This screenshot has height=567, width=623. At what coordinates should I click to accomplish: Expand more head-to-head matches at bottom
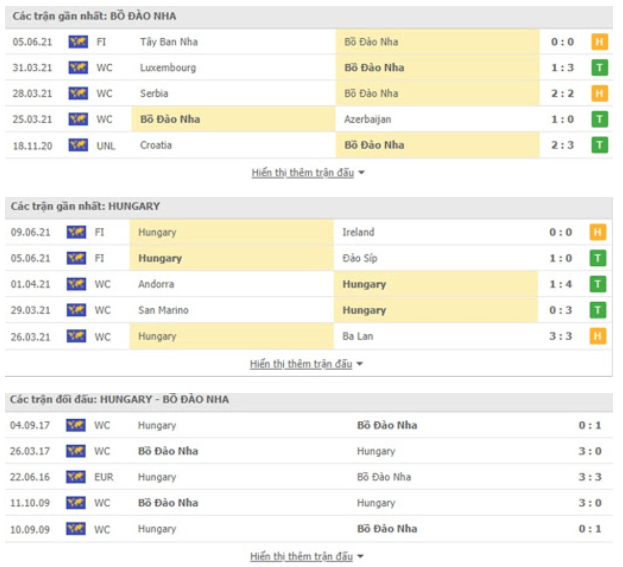point(307,556)
